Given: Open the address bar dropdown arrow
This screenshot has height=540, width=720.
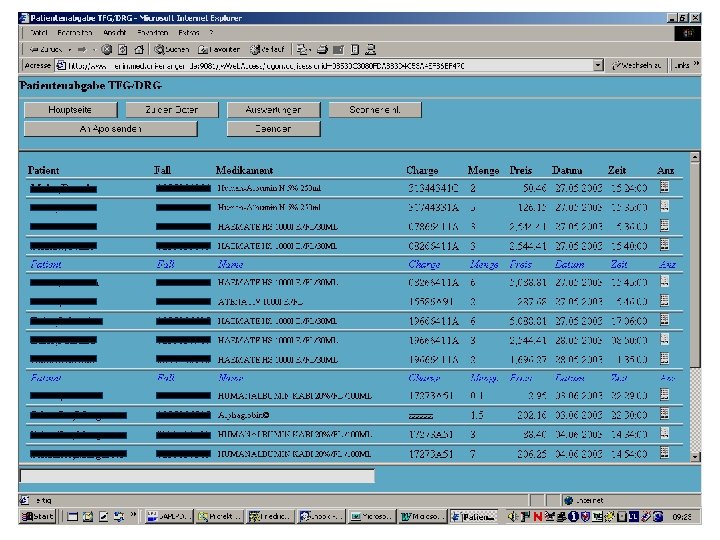Looking at the screenshot, I should pos(597,66).
